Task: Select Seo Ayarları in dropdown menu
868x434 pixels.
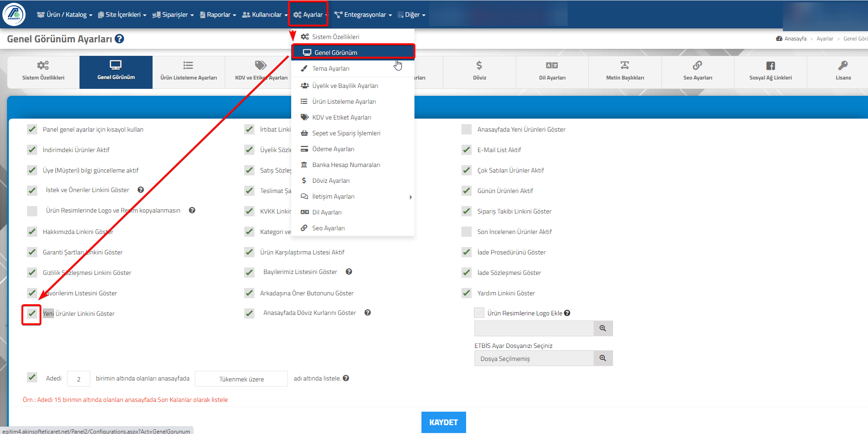Action: tap(353, 228)
